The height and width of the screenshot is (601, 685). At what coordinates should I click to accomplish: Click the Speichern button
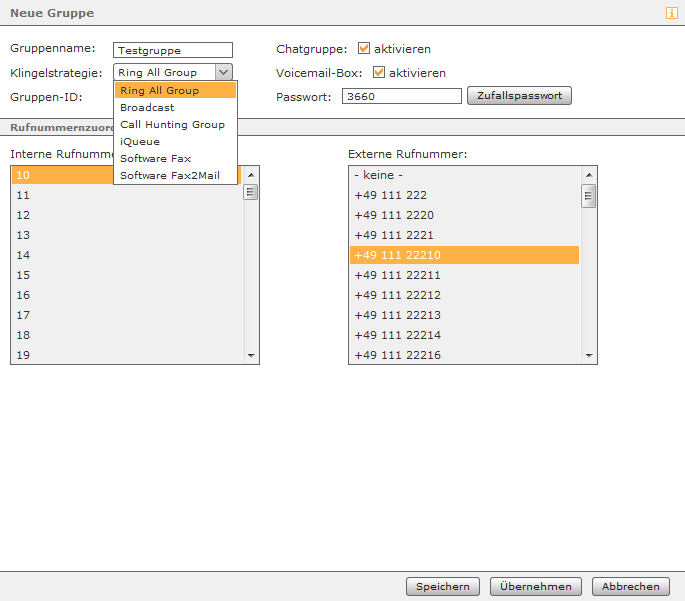pyautogui.click(x=443, y=587)
